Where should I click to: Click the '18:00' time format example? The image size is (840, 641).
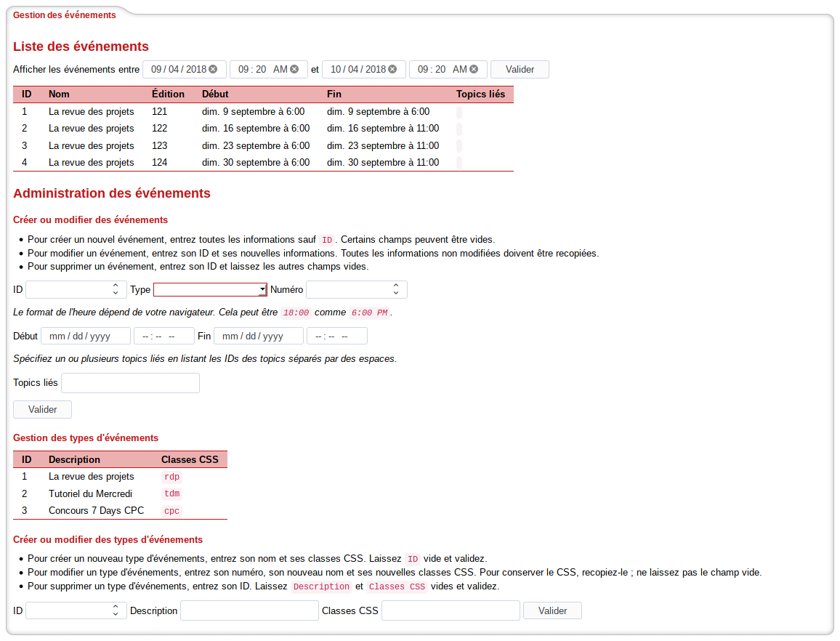click(296, 313)
